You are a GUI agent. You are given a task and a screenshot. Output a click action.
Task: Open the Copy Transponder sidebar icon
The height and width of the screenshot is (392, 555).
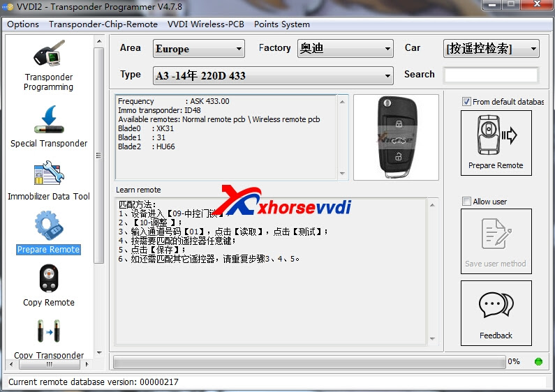[x=49, y=331]
